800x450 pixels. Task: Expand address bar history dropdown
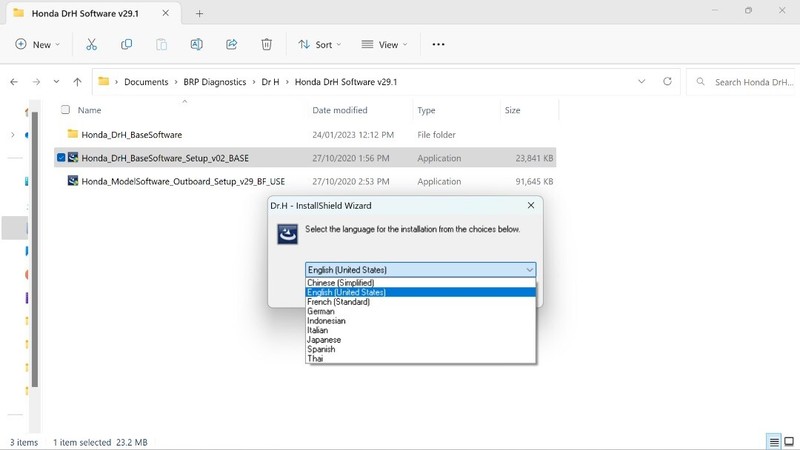point(641,82)
